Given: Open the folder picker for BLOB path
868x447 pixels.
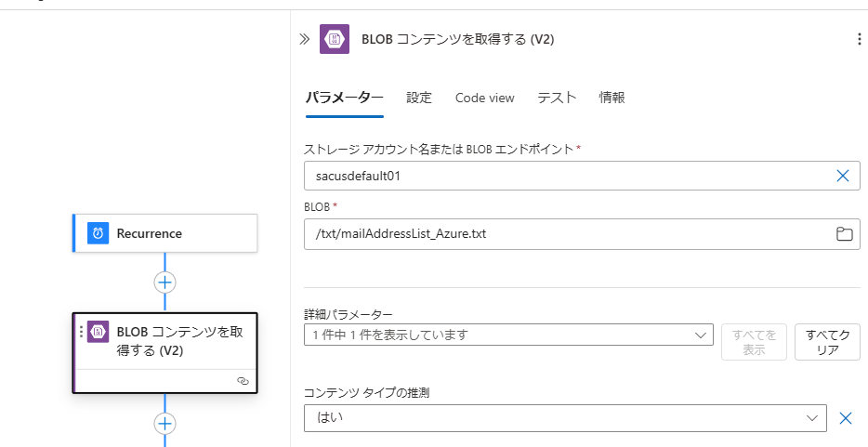Looking at the screenshot, I should click(x=844, y=233).
